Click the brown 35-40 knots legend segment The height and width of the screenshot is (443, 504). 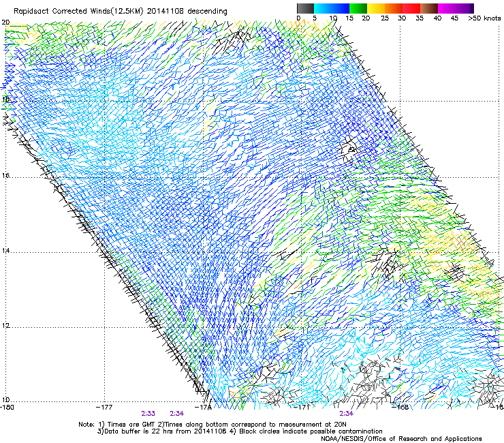pos(429,8)
